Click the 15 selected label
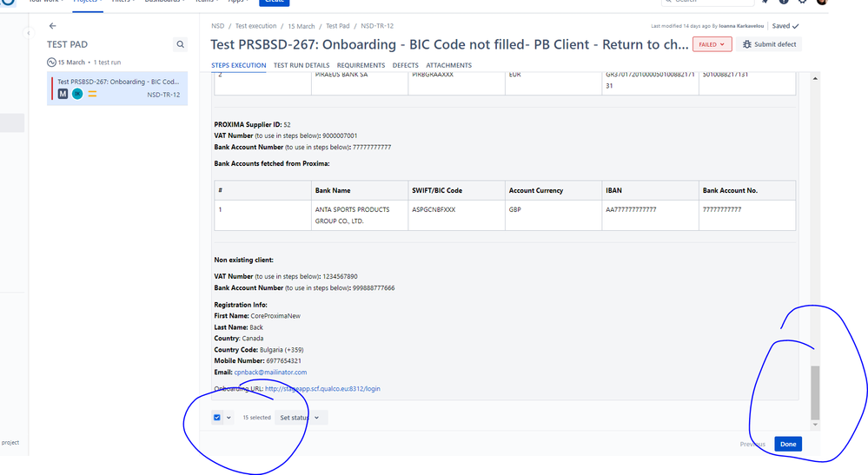Viewport: 868px width, 475px height. 256,418
